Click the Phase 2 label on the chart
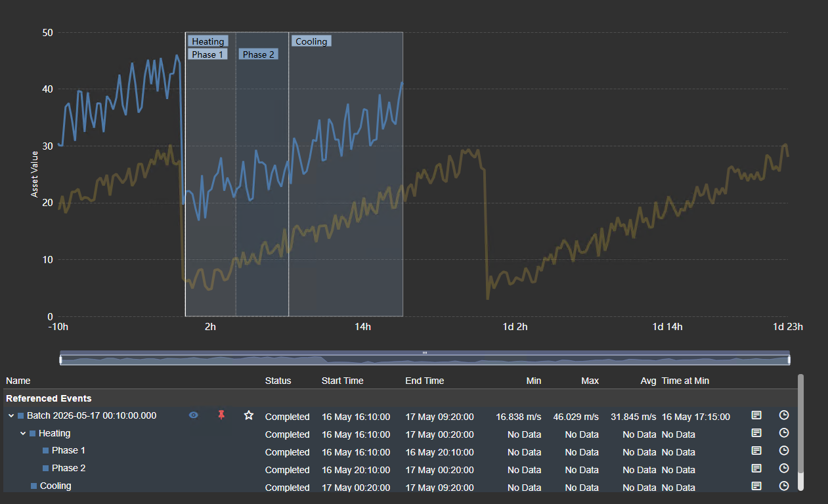This screenshot has width=828, height=504. point(259,54)
